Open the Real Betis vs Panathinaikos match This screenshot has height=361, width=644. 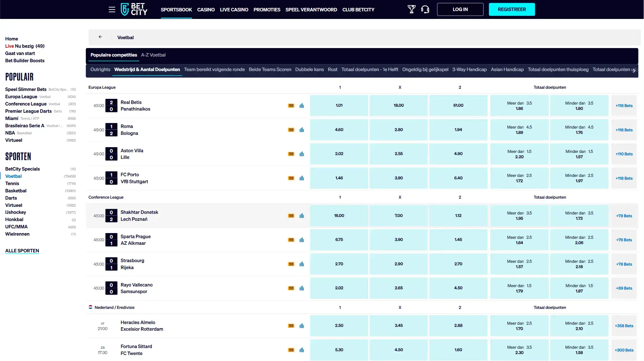(135, 105)
